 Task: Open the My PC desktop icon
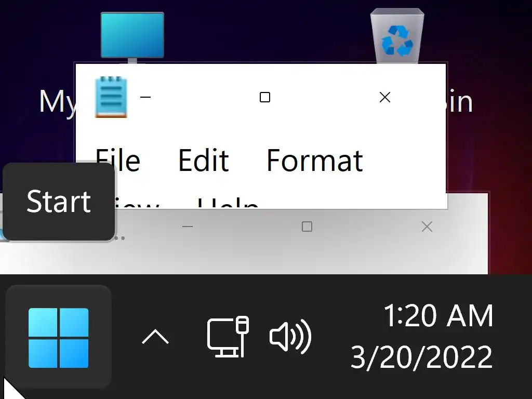132,35
